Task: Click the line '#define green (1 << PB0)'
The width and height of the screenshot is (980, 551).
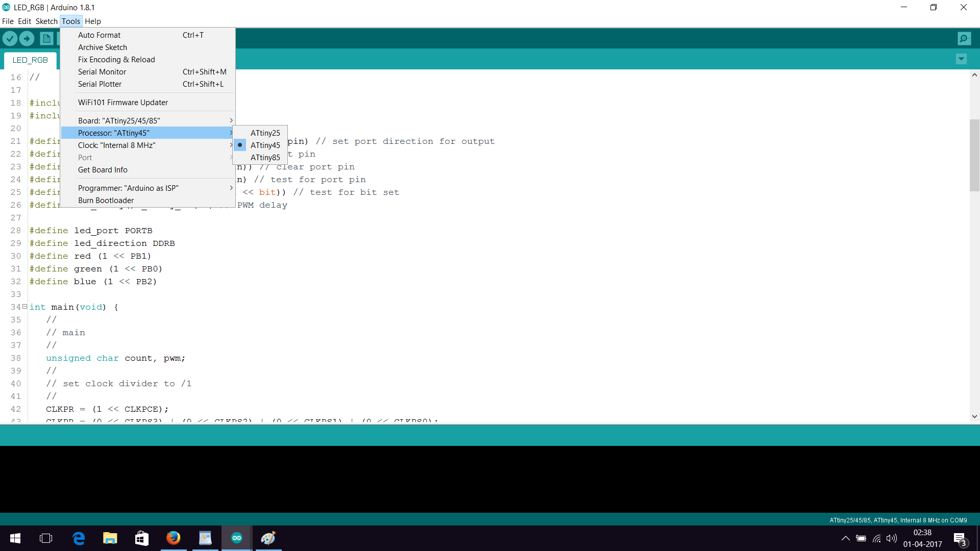Action: click(96, 269)
